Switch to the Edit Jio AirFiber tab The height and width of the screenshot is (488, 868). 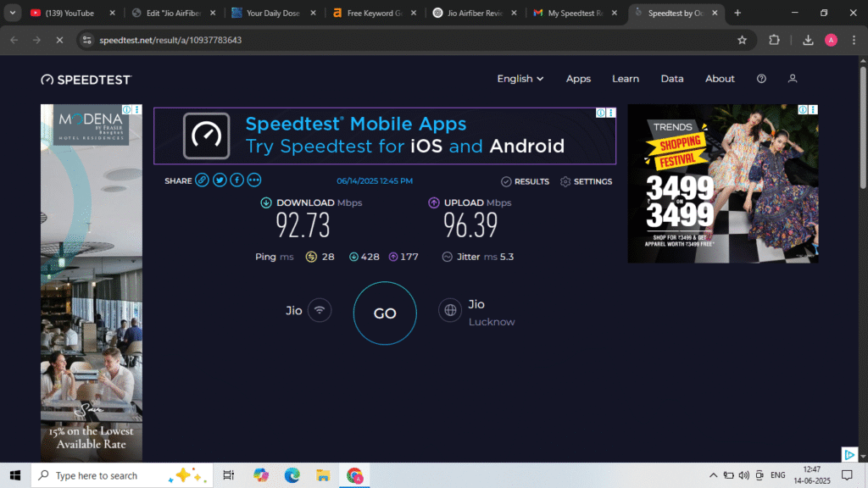coord(173,13)
